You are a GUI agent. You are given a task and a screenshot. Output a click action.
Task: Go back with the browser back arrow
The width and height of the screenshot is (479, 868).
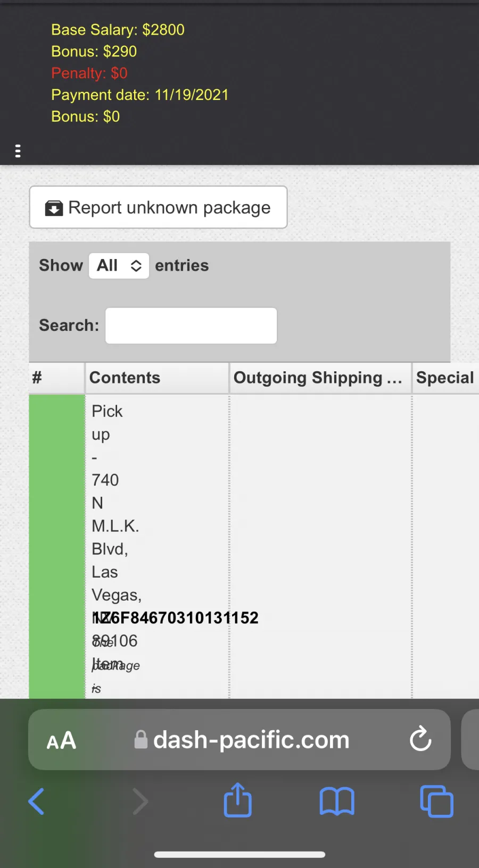36,802
